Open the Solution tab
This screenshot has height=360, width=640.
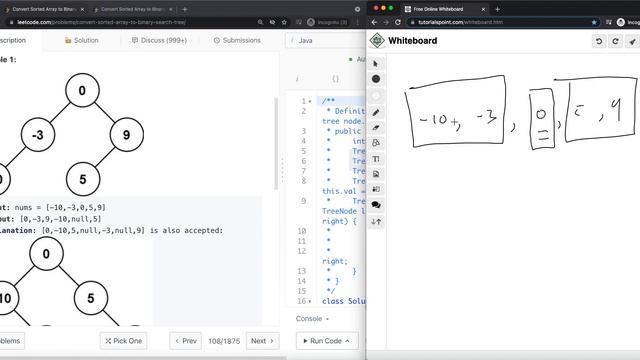point(82,40)
